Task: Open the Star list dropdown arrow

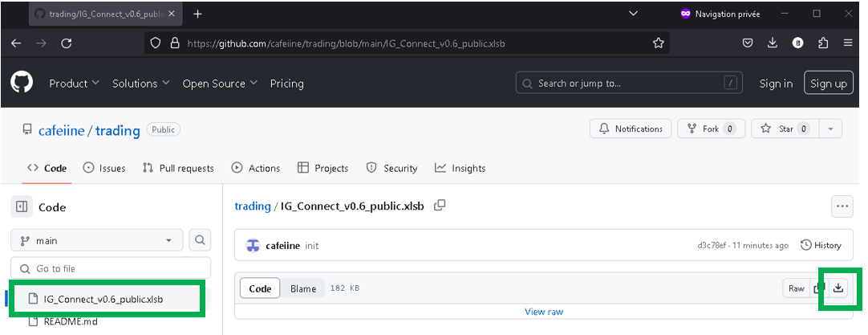Action: coord(830,129)
